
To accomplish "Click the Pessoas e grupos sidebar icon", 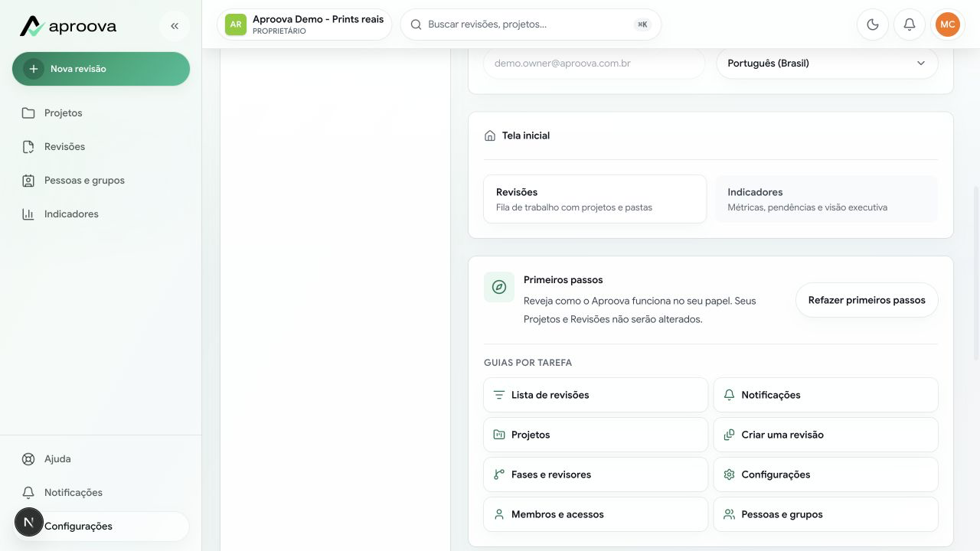I will point(28,181).
